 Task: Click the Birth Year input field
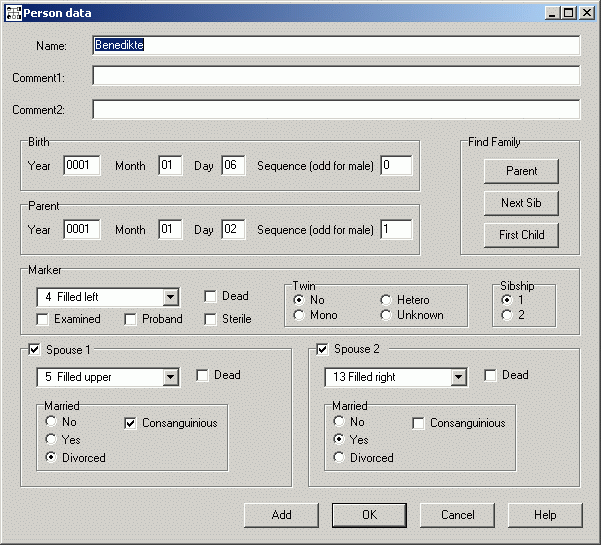(82, 166)
